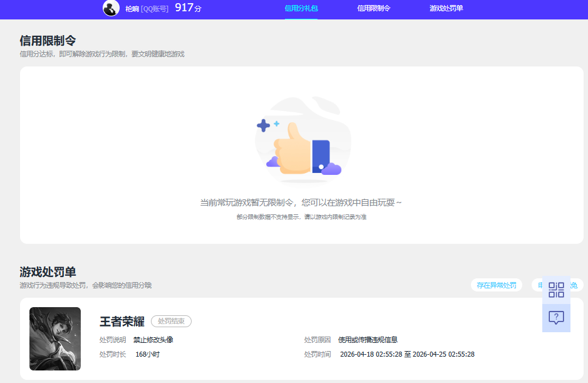Click the penalty time range 2026-04-18 text

click(407, 354)
